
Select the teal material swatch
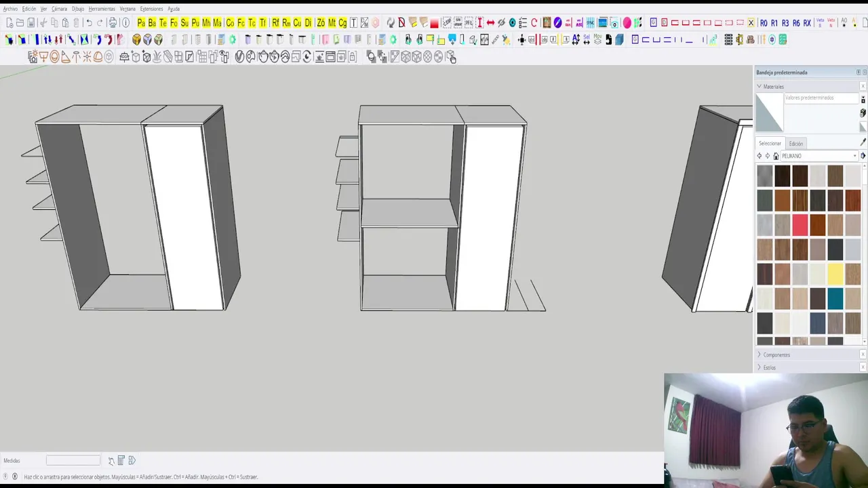[x=835, y=298]
